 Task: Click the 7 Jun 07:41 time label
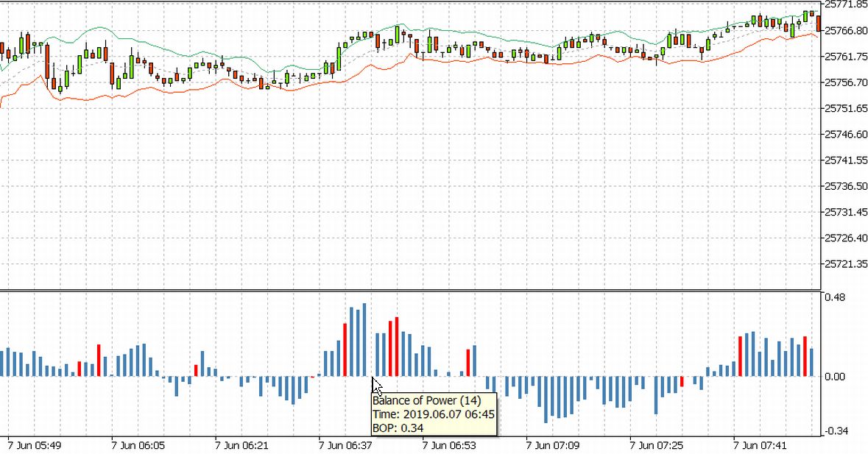pos(760,445)
